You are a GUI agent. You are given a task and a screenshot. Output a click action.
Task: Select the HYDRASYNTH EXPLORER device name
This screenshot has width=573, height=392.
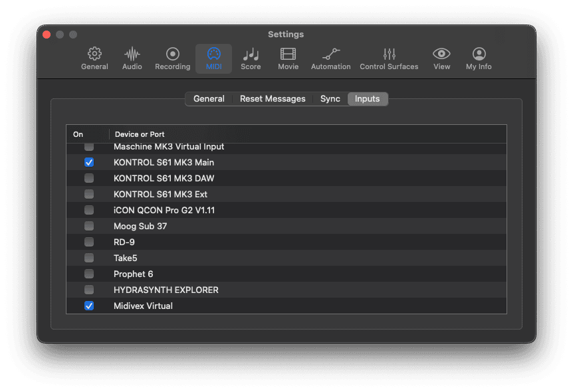pyautogui.click(x=166, y=290)
